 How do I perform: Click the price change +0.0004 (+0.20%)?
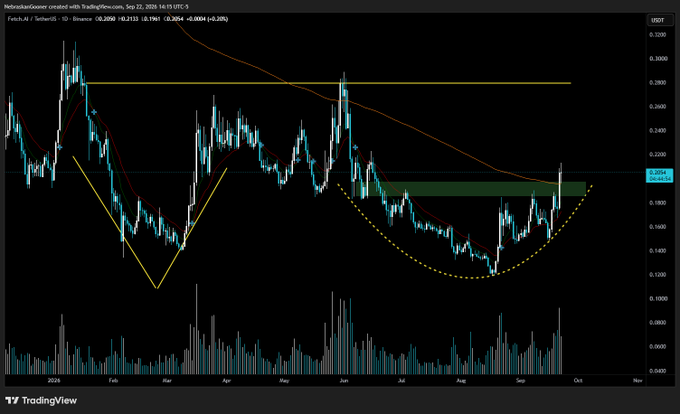pyautogui.click(x=207, y=19)
